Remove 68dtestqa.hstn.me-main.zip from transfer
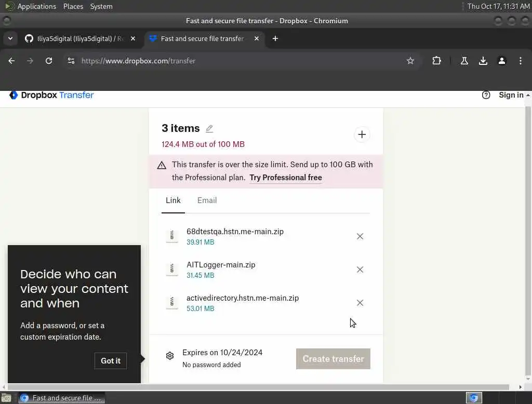Image resolution: width=532 pixels, height=404 pixels. 360,236
